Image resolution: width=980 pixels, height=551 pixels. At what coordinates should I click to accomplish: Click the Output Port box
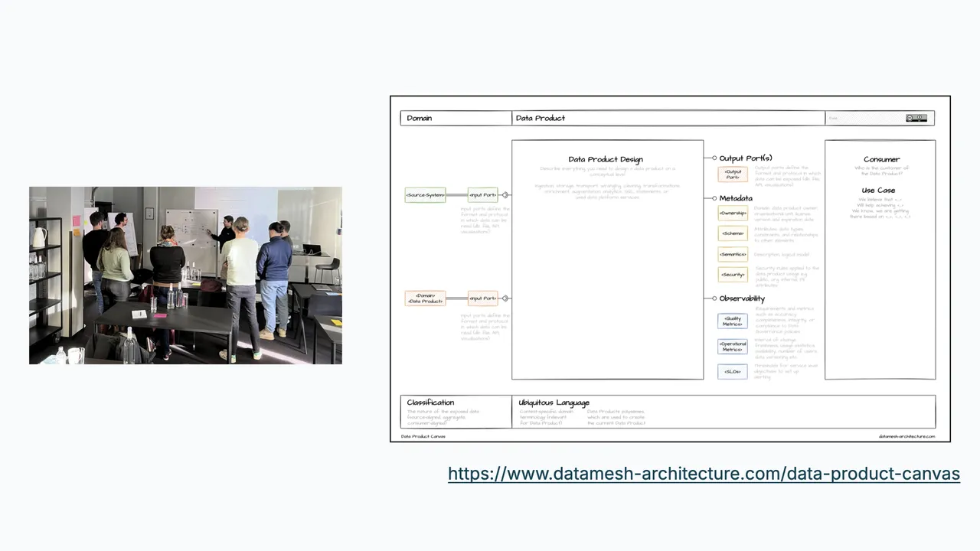pyautogui.click(x=733, y=174)
